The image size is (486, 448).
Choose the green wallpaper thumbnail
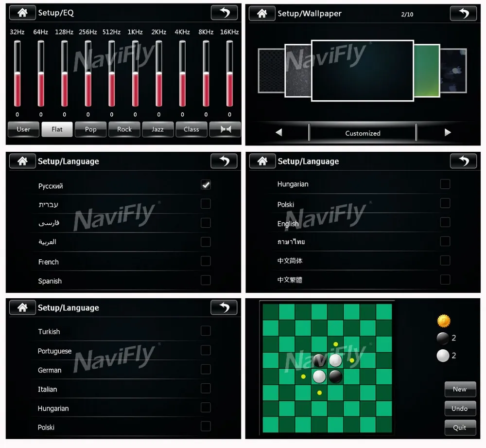pos(427,71)
